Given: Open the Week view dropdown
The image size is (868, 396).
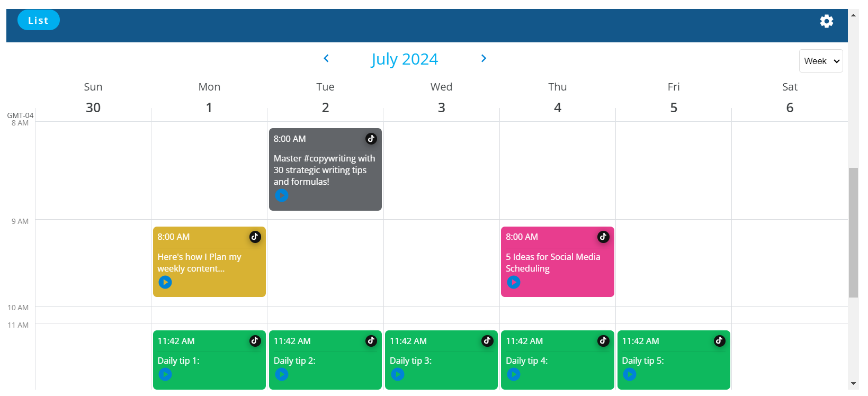Looking at the screenshot, I should 821,61.
